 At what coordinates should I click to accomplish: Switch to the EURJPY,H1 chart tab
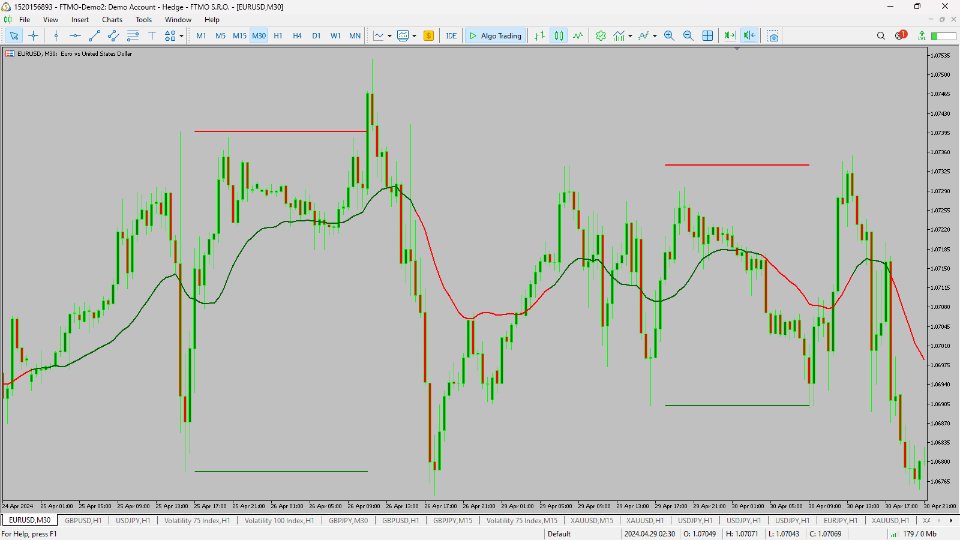(841, 520)
